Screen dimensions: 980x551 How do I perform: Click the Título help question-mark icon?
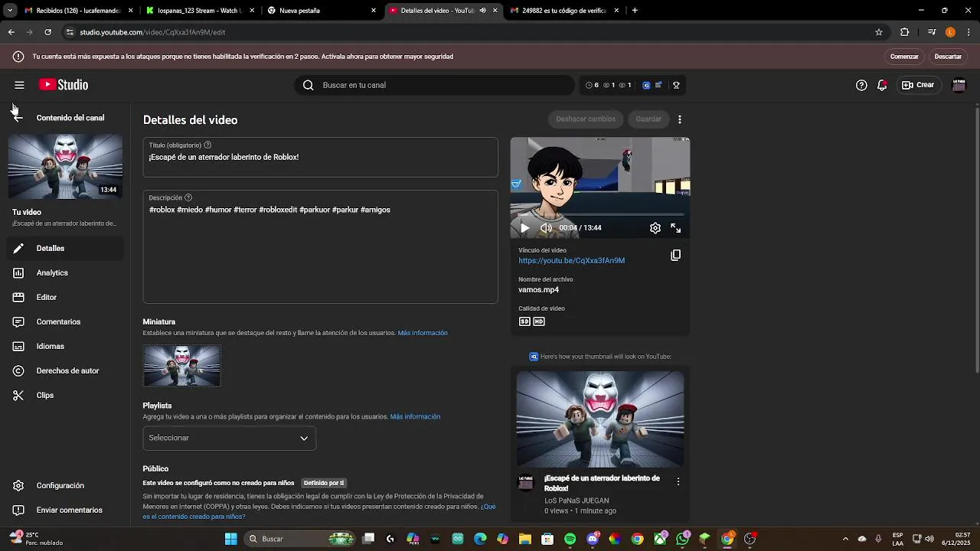click(207, 145)
